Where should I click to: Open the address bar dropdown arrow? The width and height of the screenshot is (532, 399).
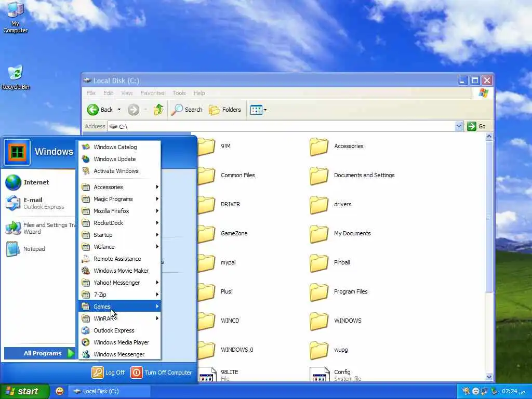point(459,126)
